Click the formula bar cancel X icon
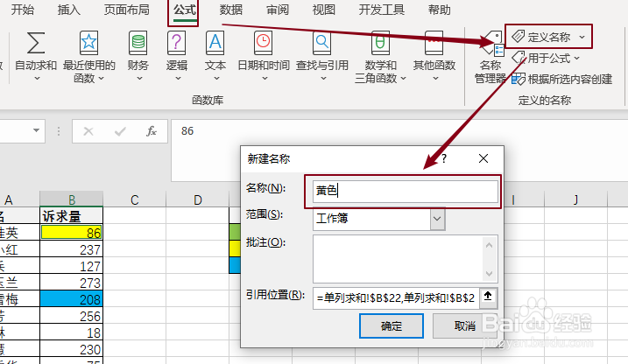 pos(88,130)
